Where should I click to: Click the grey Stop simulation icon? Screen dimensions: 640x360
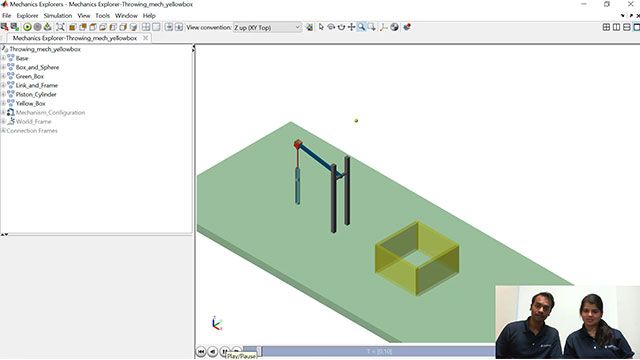click(38, 27)
